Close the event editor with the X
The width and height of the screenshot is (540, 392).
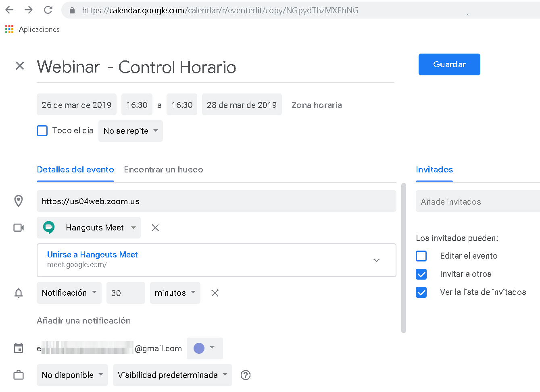(20, 66)
